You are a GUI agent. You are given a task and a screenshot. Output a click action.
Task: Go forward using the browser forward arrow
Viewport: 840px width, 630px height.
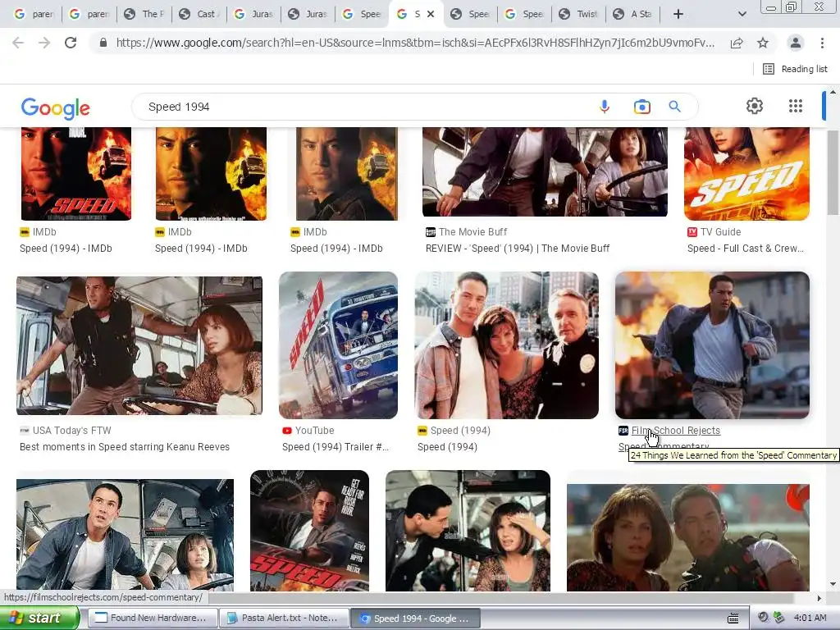point(44,43)
